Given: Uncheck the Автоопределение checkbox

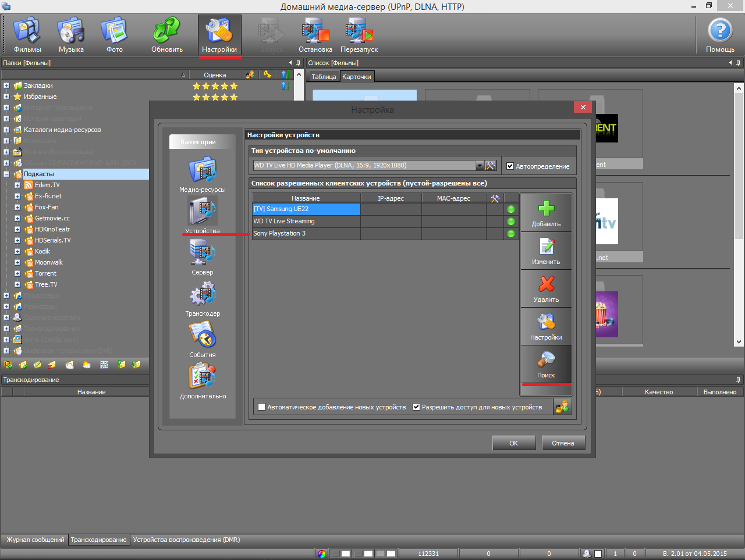Looking at the screenshot, I should 510,166.
